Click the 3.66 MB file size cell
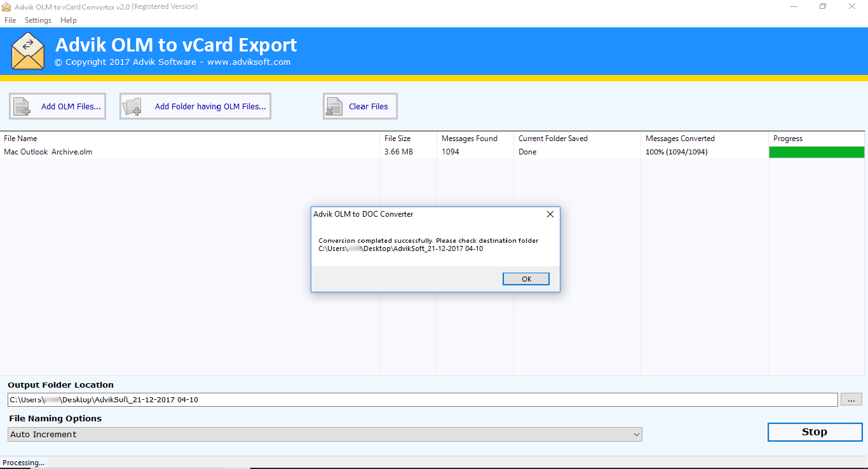The height and width of the screenshot is (469, 868). tap(398, 152)
